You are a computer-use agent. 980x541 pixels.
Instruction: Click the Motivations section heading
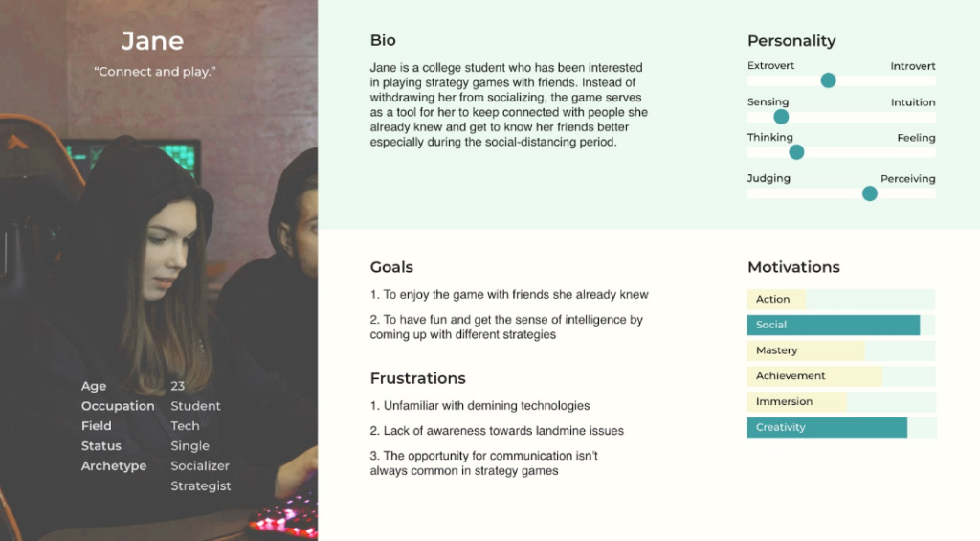click(793, 267)
